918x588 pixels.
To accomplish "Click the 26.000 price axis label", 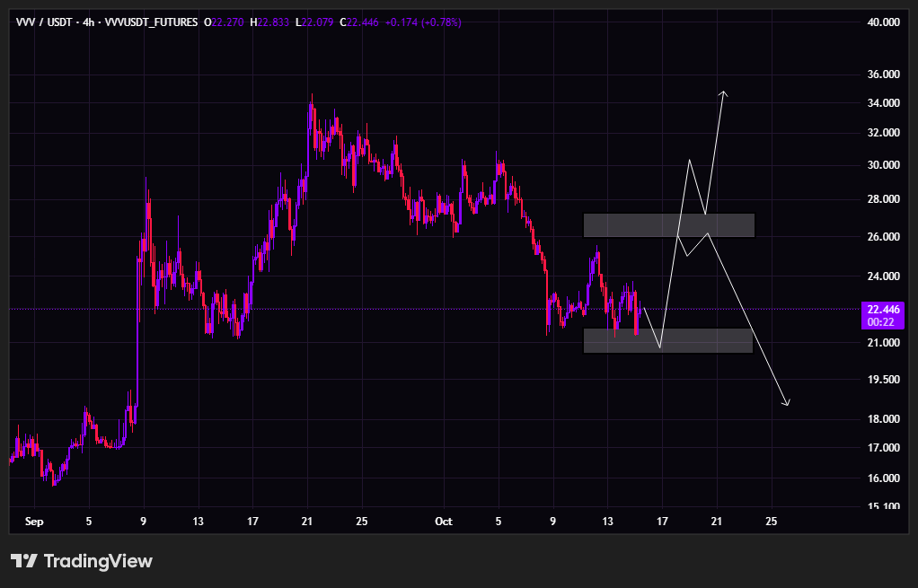I will pos(884,237).
